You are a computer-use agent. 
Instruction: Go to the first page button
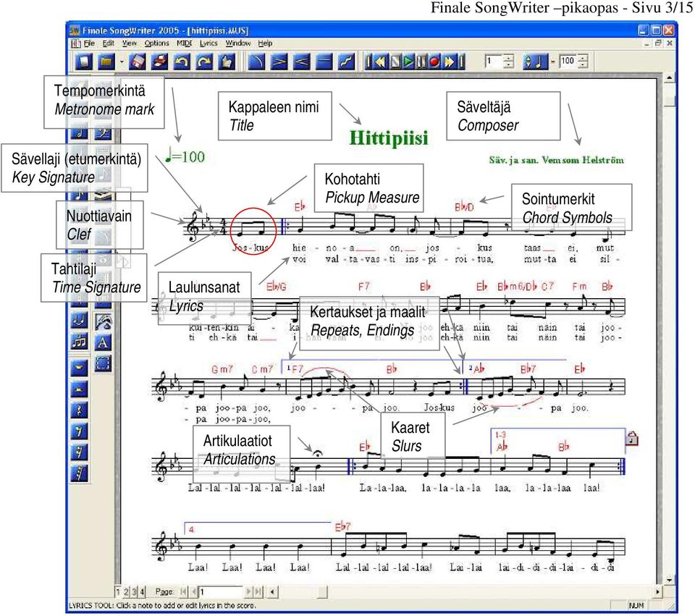[183, 591]
